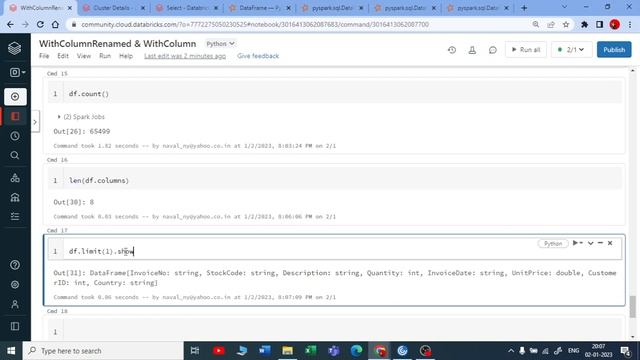Image resolution: width=640 pixels, height=360 pixels.
Task: Click the browser back arrow
Action: coord(10,24)
